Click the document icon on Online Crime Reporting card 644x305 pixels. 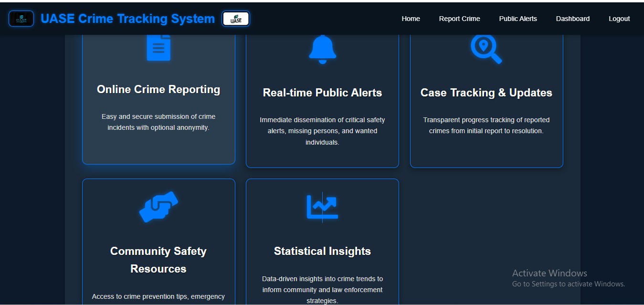click(158, 46)
